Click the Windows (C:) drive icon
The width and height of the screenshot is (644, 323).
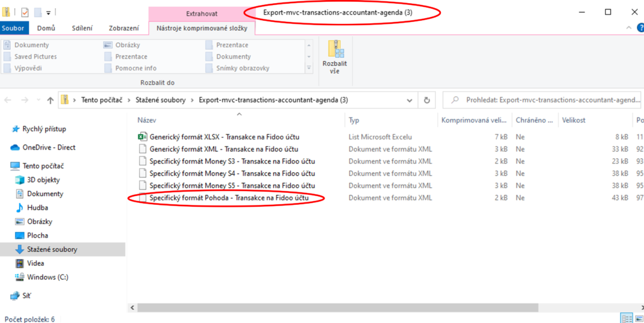click(x=19, y=277)
